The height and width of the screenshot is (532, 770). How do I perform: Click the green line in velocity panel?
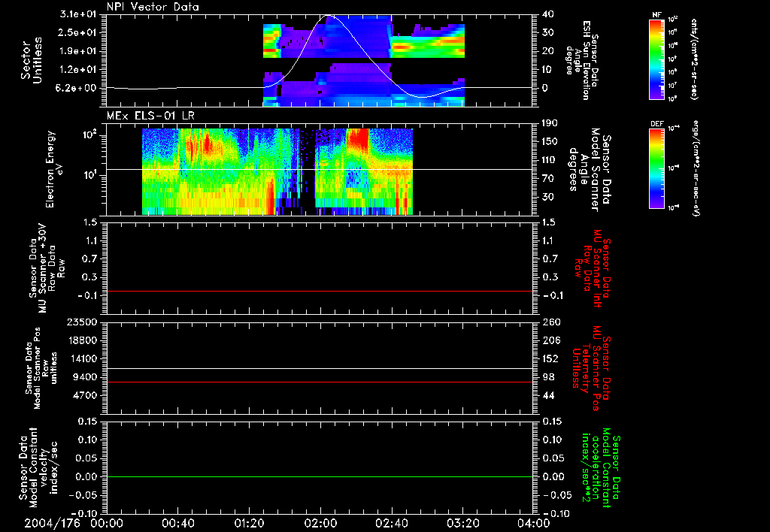click(320, 476)
